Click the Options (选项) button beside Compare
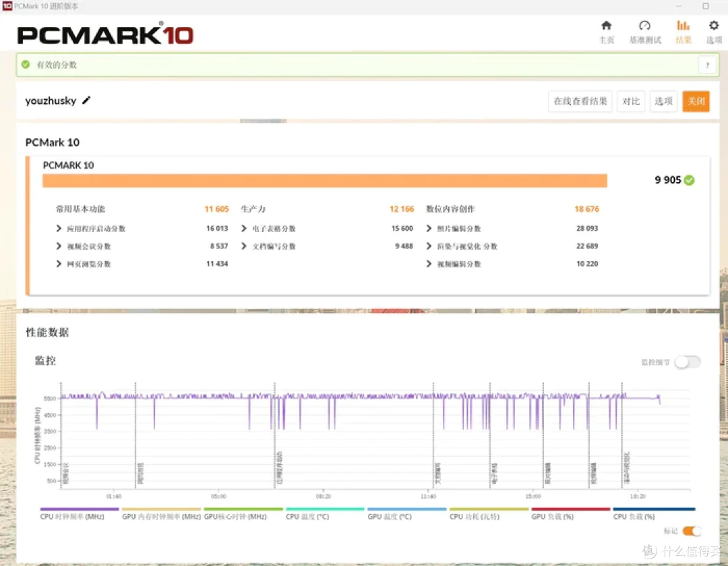728x566 pixels. pos(663,101)
